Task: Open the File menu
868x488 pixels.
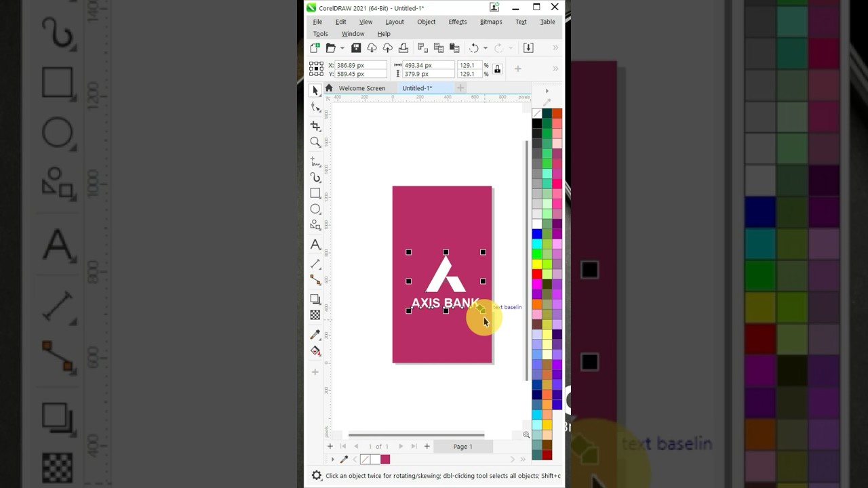Action: 317,22
